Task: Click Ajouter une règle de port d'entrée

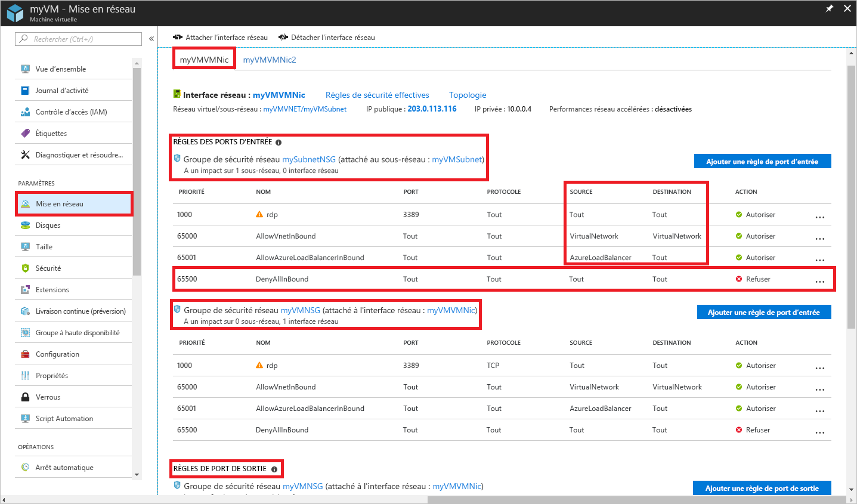Action: coord(762,160)
